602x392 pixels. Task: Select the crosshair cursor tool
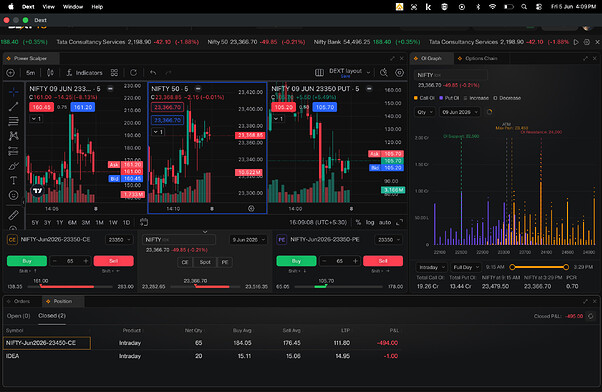click(x=13, y=92)
